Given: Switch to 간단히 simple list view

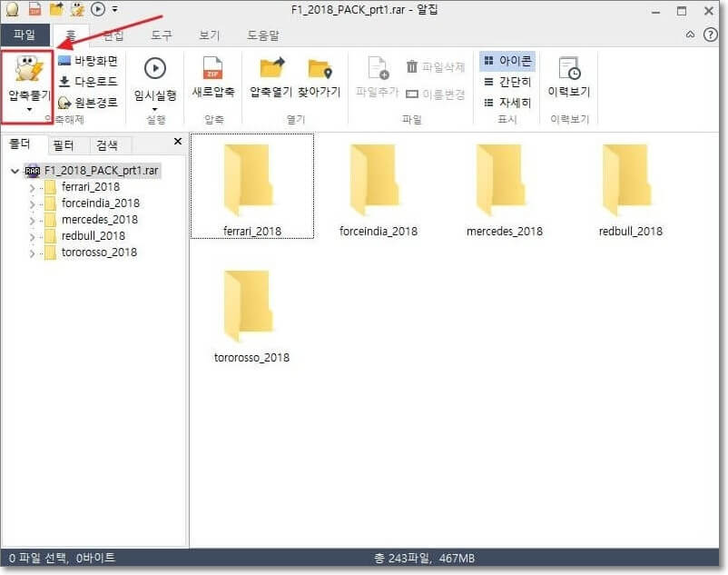Looking at the screenshot, I should [507, 83].
